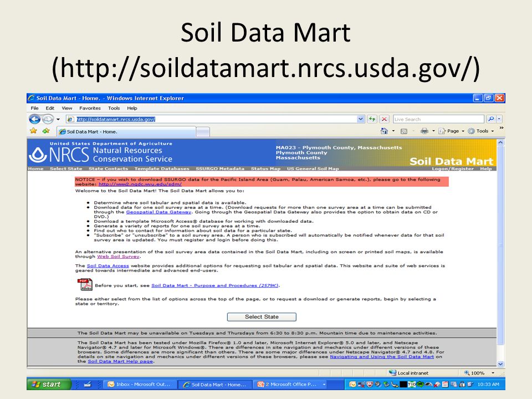Expand the toolbar overflow chevron
The image size is (532, 399).
click(x=501, y=128)
